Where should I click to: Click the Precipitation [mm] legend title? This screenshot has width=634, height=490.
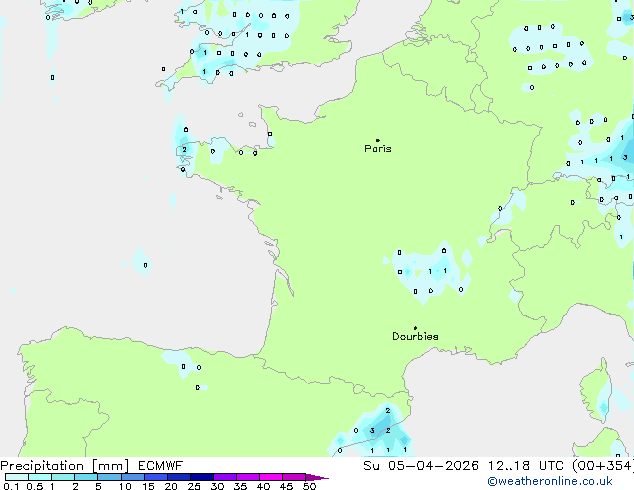coord(65,466)
